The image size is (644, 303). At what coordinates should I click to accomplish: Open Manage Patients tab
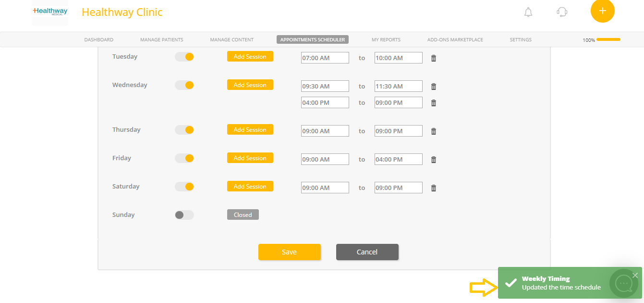[x=162, y=40]
